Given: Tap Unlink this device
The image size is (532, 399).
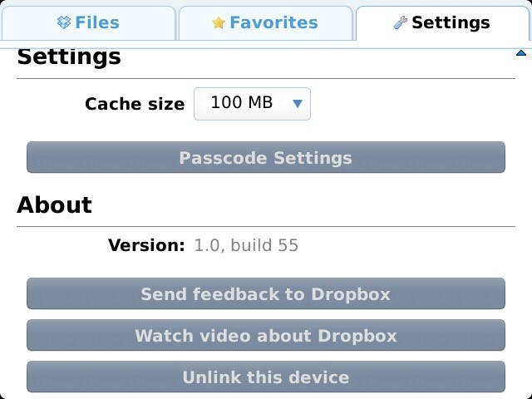Looking at the screenshot, I should click(266, 377).
